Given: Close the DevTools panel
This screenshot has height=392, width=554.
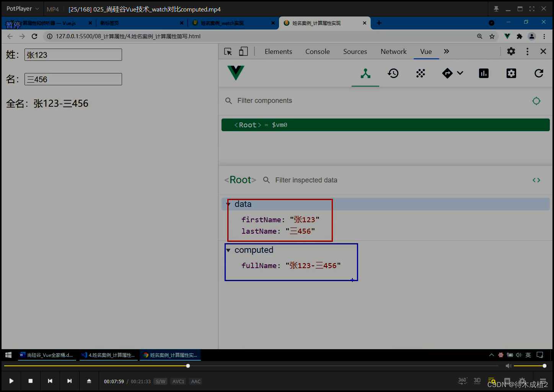Looking at the screenshot, I should coord(543,51).
